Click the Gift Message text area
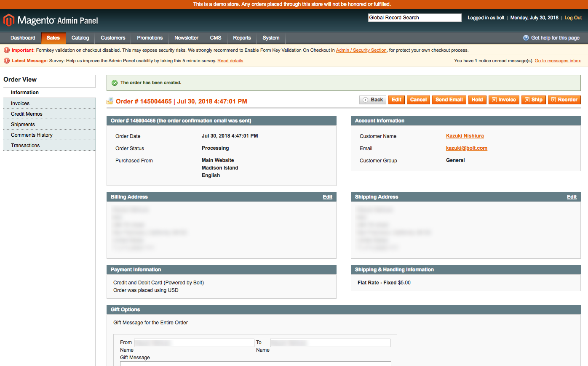The width and height of the screenshot is (588, 366). coord(256,363)
